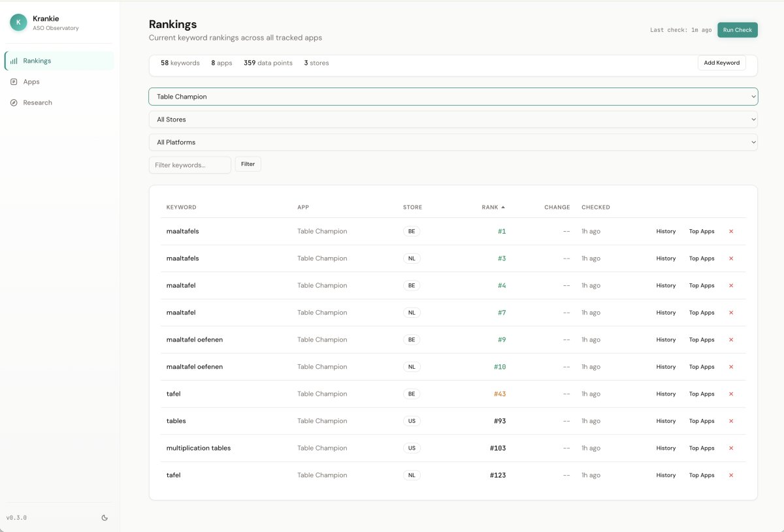784x532 pixels.
Task: Toggle dark mode with the moon icon
Action: [x=105, y=518]
